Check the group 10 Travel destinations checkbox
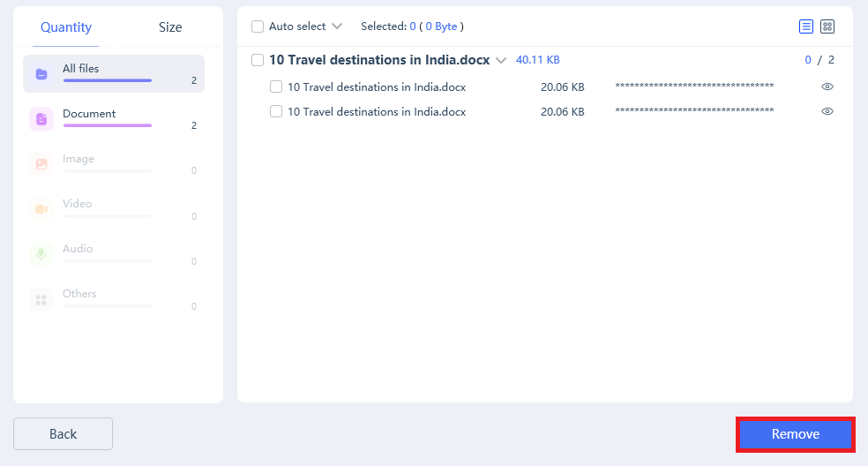Viewport: 868px width, 466px height. point(258,60)
